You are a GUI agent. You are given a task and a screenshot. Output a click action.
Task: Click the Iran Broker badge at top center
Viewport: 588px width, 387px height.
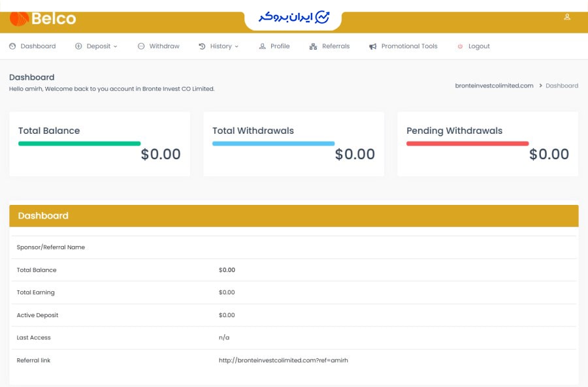294,17
